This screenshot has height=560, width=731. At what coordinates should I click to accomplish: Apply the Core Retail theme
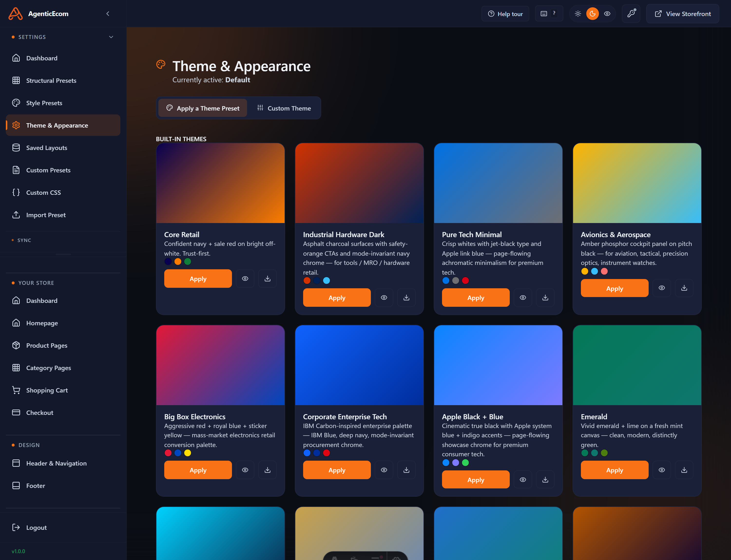(x=198, y=279)
